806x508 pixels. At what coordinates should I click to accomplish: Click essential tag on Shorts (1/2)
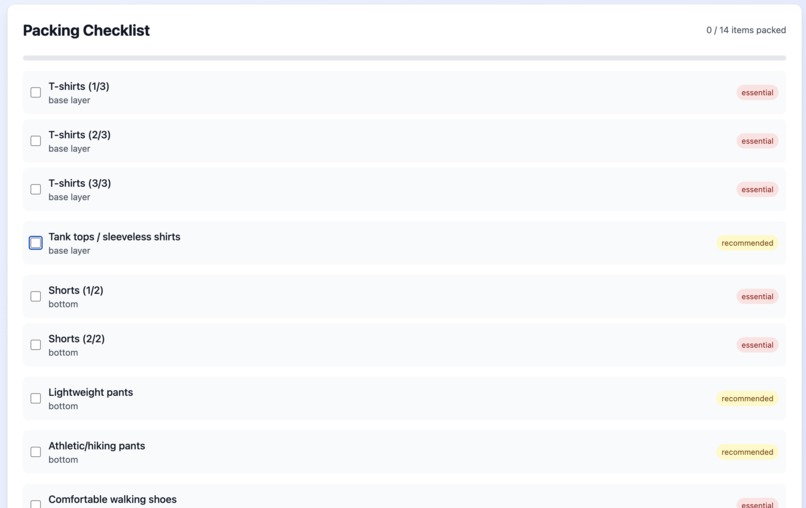pos(757,296)
